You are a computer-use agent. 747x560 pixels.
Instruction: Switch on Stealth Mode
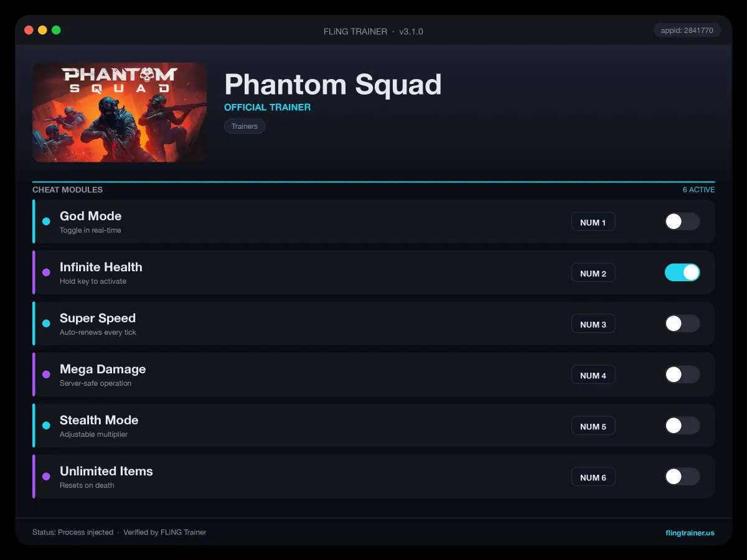click(x=682, y=426)
